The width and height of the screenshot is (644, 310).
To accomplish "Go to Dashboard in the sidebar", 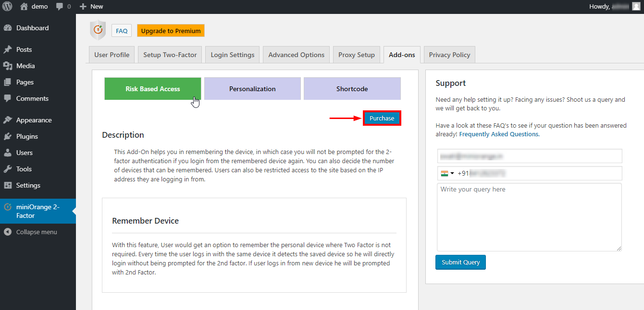I will pyautogui.click(x=38, y=28).
